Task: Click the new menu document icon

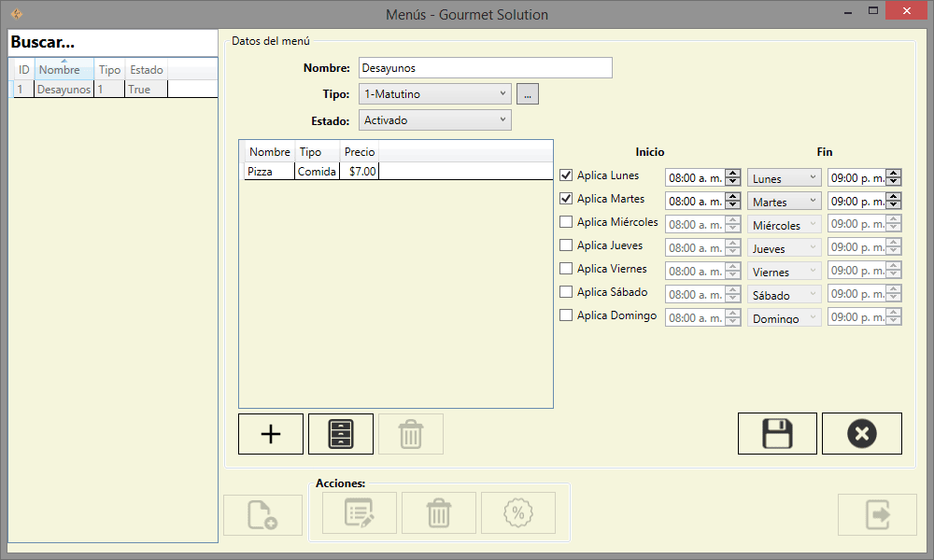Action: pyautogui.click(x=262, y=514)
